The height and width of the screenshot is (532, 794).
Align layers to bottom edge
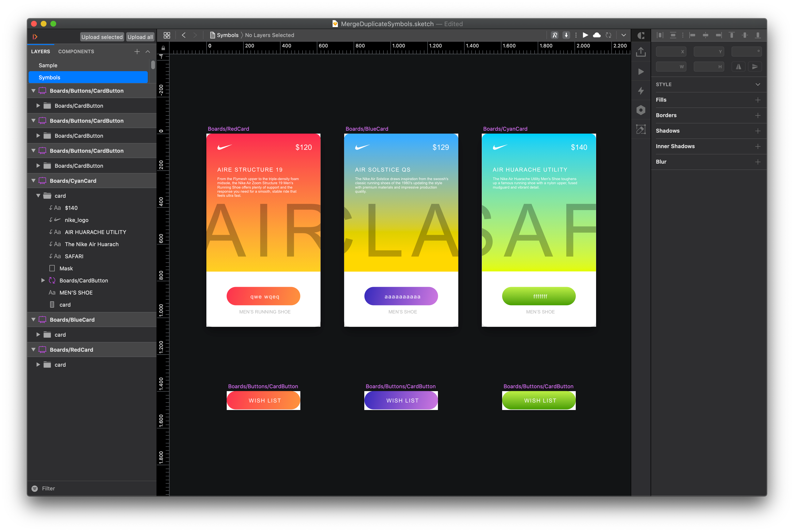coord(758,35)
